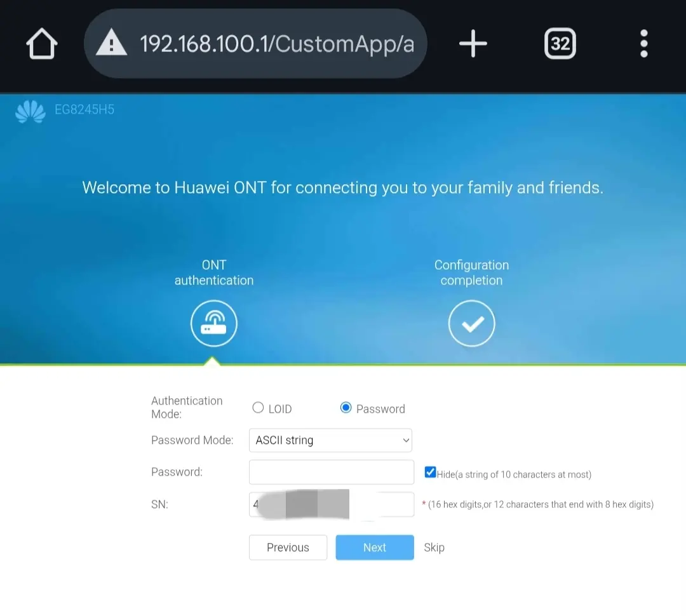The width and height of the screenshot is (686, 616).
Task: Click the SN: field label
Action: tap(159, 504)
